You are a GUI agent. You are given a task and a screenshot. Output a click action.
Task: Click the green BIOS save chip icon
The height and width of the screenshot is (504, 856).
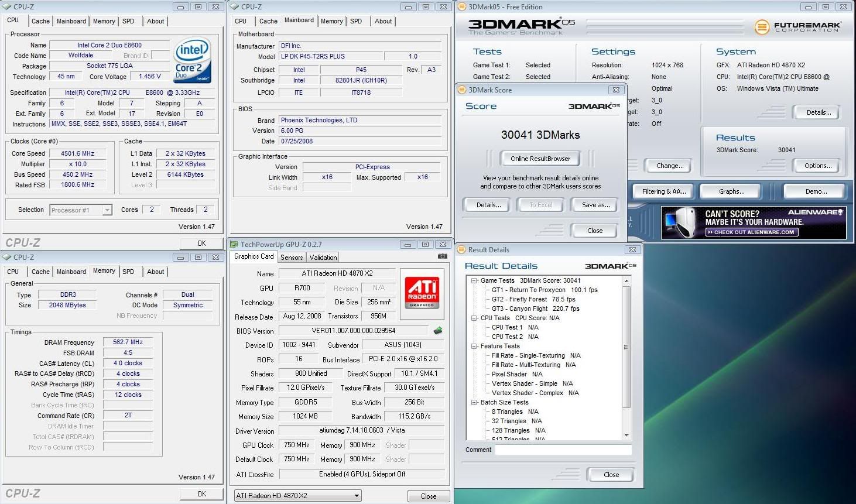click(438, 331)
